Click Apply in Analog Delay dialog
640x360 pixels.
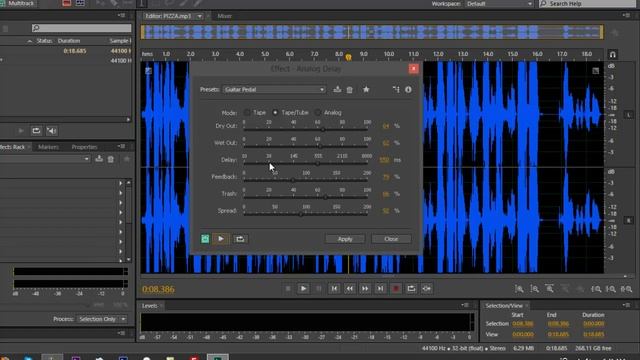coord(345,239)
